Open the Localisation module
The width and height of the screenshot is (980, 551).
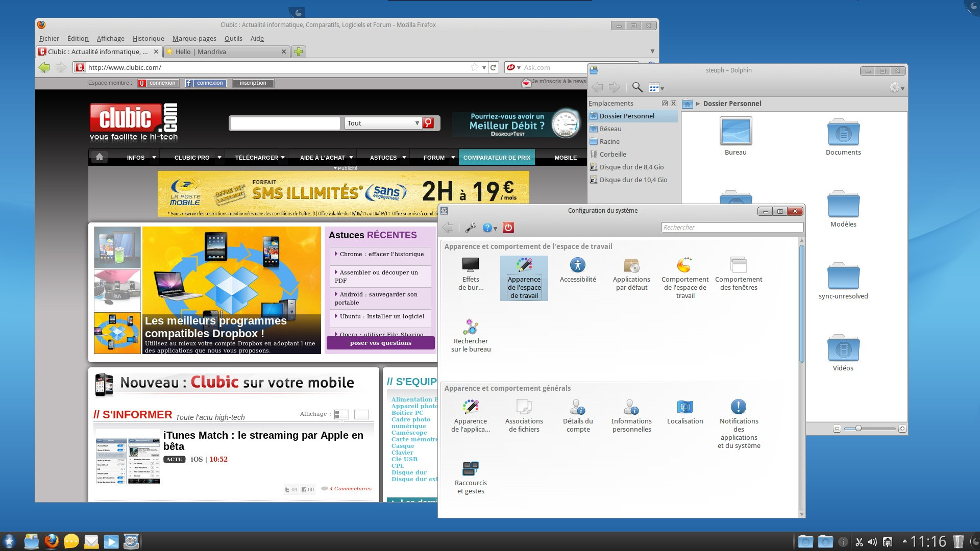(x=685, y=412)
